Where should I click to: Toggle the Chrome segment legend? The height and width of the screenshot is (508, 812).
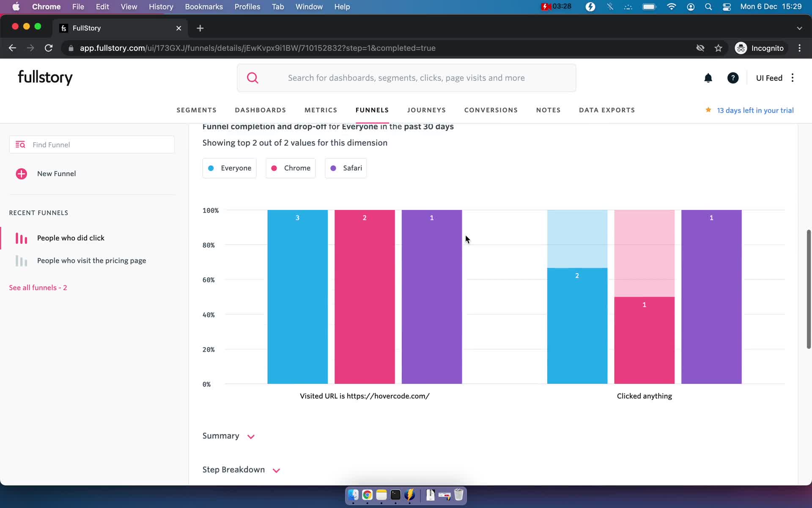click(291, 168)
